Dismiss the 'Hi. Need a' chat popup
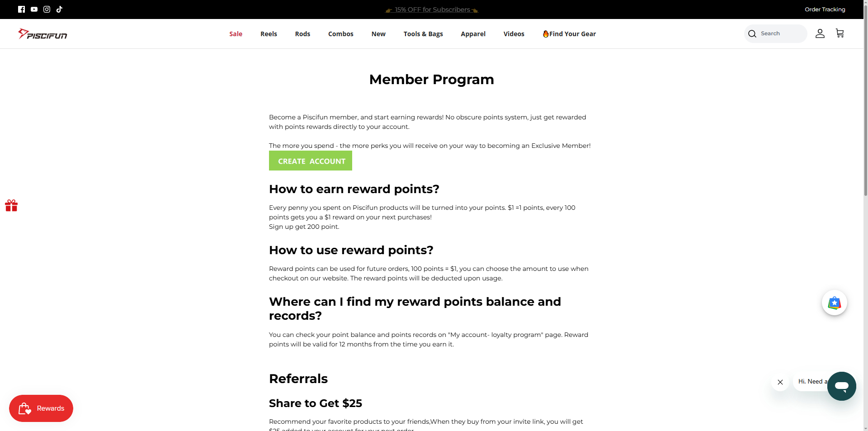This screenshot has height=431, width=868. pos(780,382)
